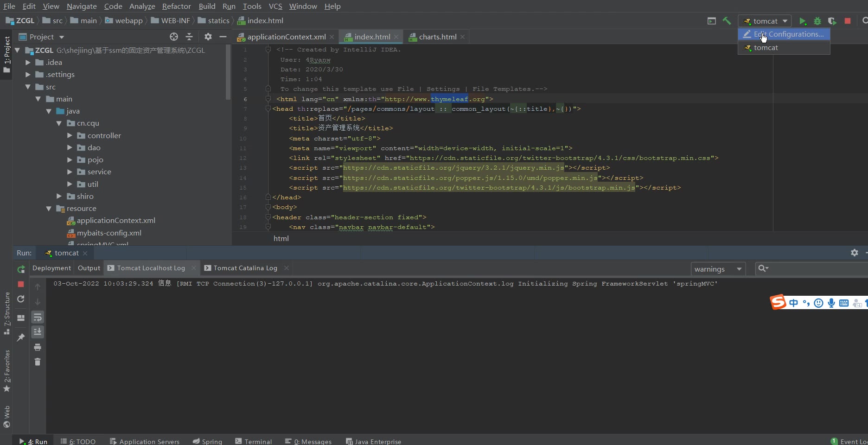Select Edit Configurations menu entry
This screenshot has height=445, width=868.
(x=788, y=34)
